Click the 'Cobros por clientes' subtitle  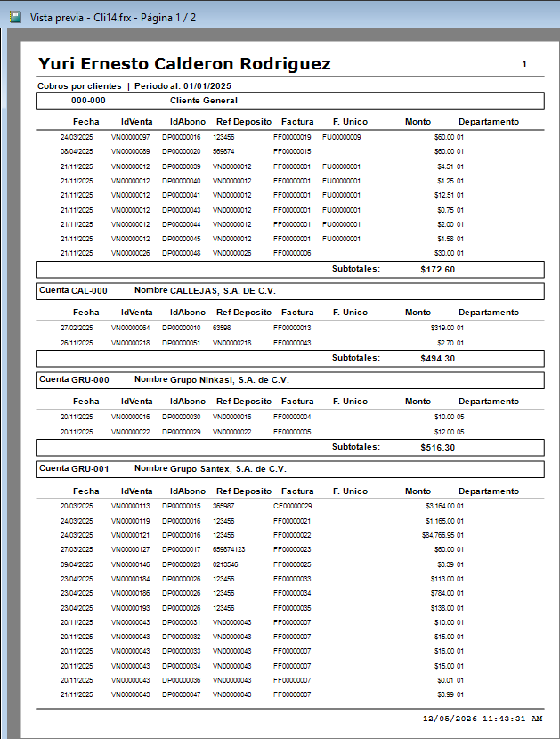click(79, 86)
